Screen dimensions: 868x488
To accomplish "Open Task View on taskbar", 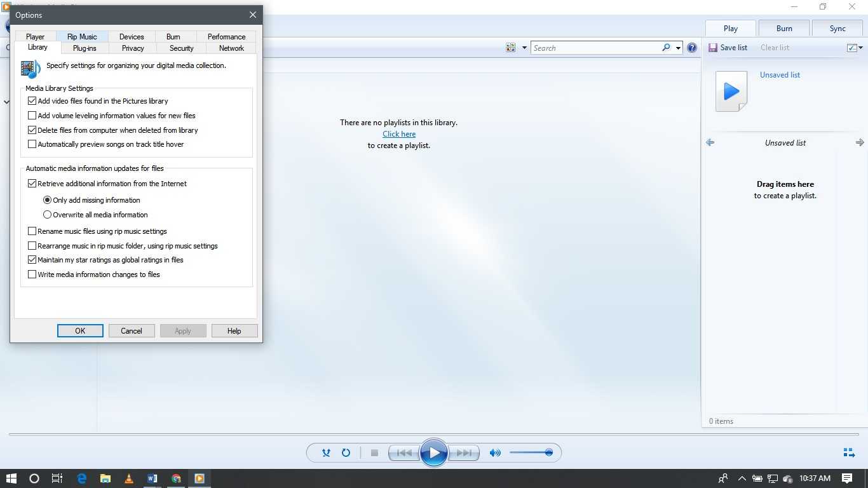I will click(57, 478).
